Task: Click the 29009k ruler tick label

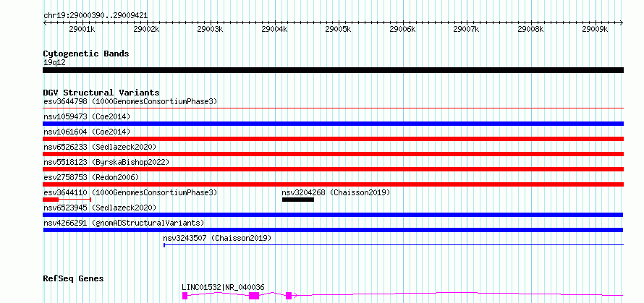Action: 595,30
